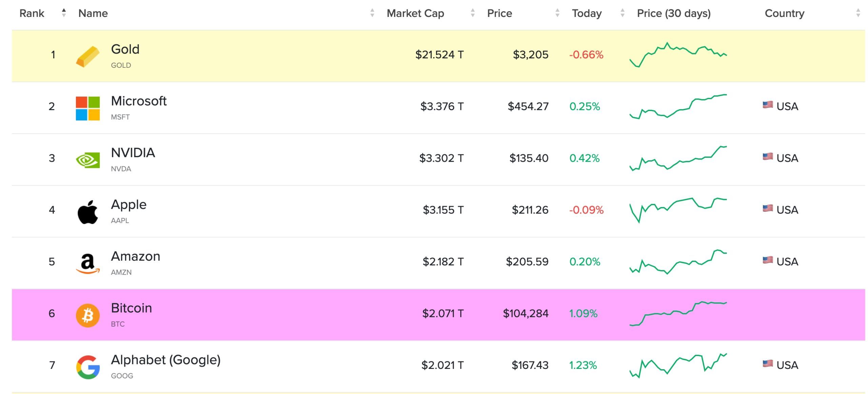Open the Alphabet (Google) link
868x394 pixels.
[165, 360]
